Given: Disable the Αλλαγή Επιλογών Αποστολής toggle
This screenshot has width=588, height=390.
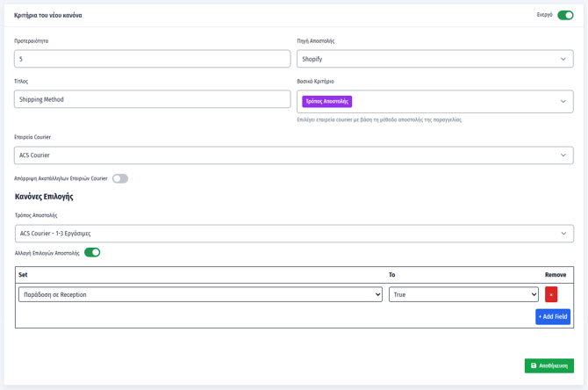Looking at the screenshot, I should [x=92, y=253].
